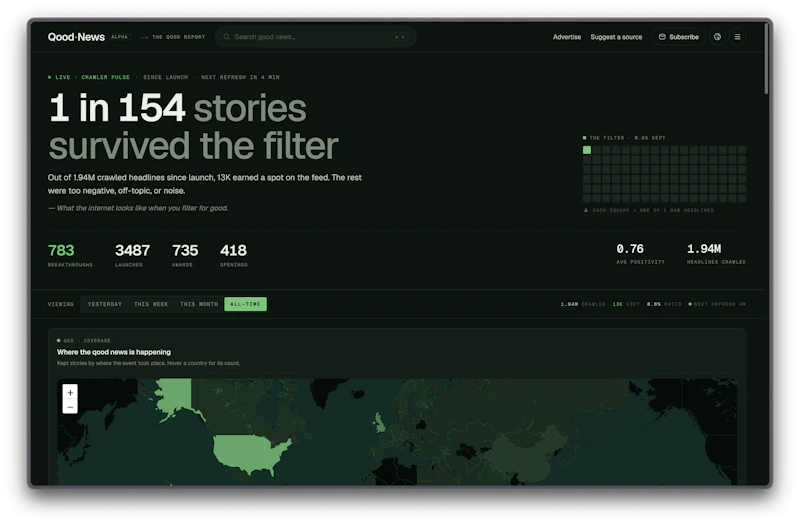Click the highlighted green filter square
The height and width of the screenshot is (525, 800).
point(587,150)
